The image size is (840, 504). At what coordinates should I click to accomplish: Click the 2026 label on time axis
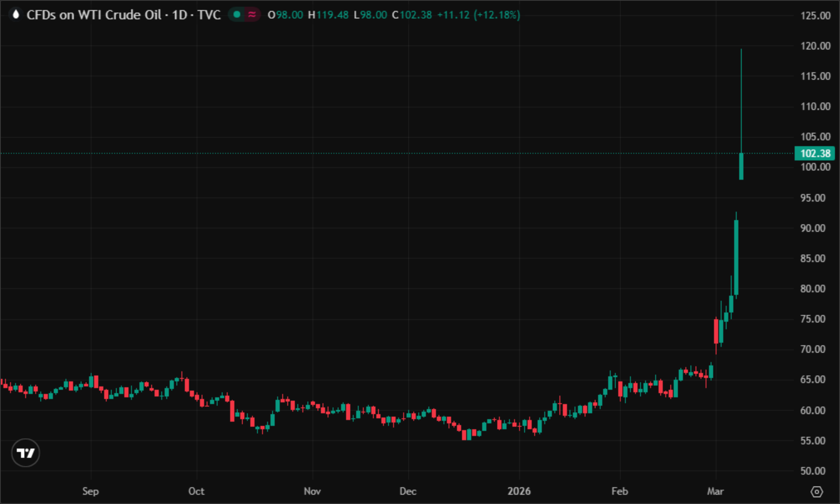tap(519, 491)
